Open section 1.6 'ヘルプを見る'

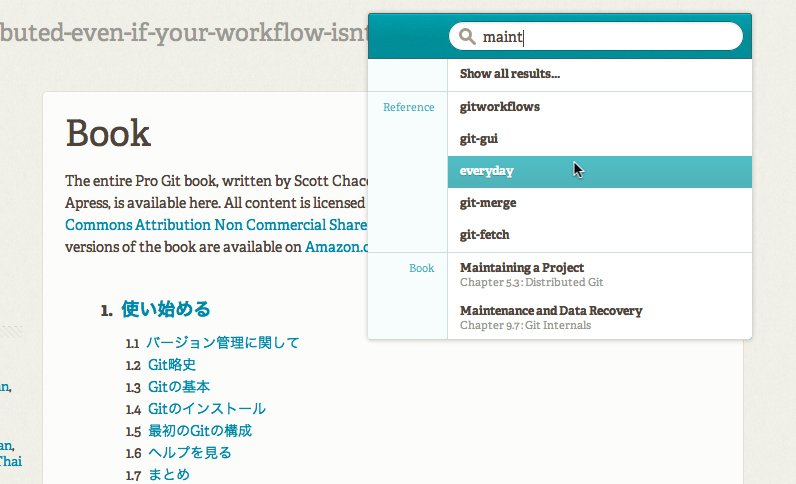[190, 453]
